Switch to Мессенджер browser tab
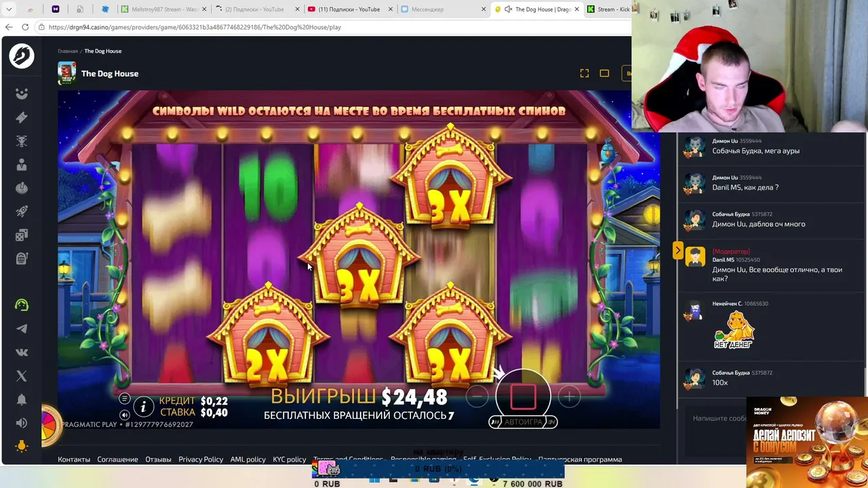The width and height of the screenshot is (868, 488). tap(442, 9)
